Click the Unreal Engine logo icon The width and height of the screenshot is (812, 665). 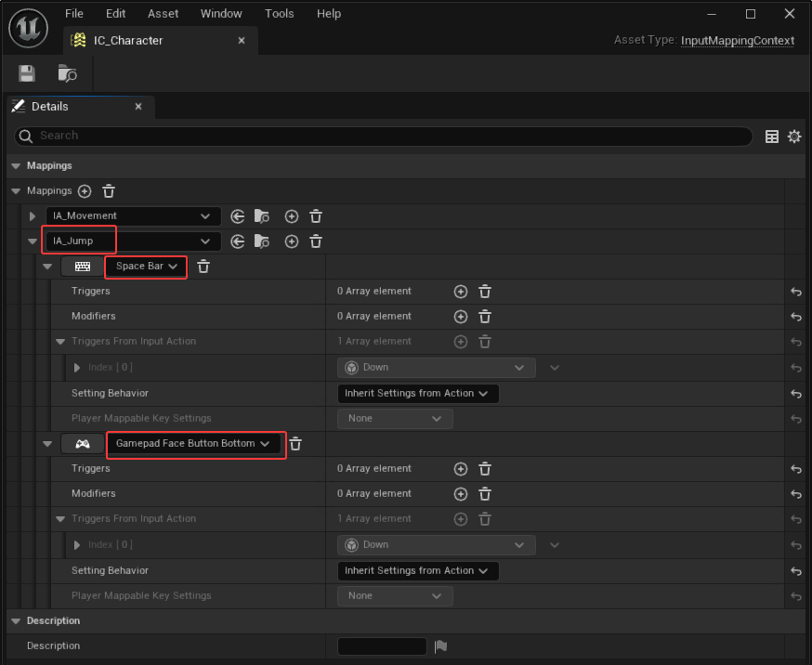click(29, 28)
